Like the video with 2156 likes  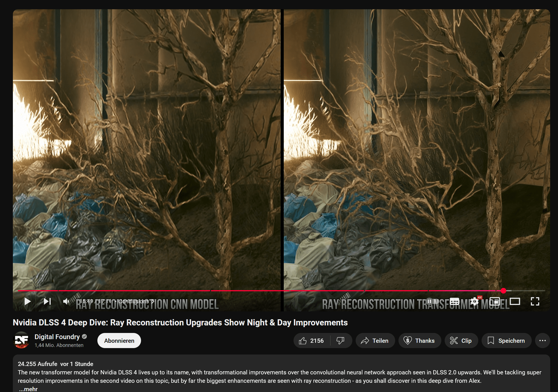point(311,341)
